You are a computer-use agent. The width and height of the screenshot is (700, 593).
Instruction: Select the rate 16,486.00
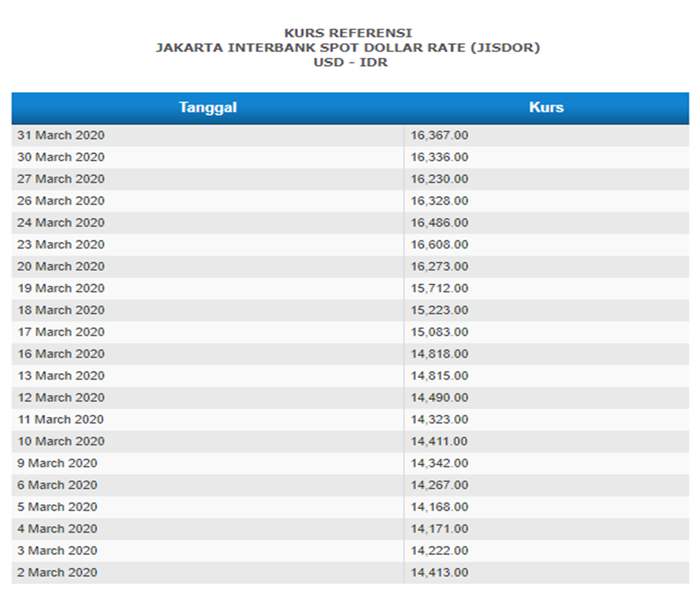(440, 223)
